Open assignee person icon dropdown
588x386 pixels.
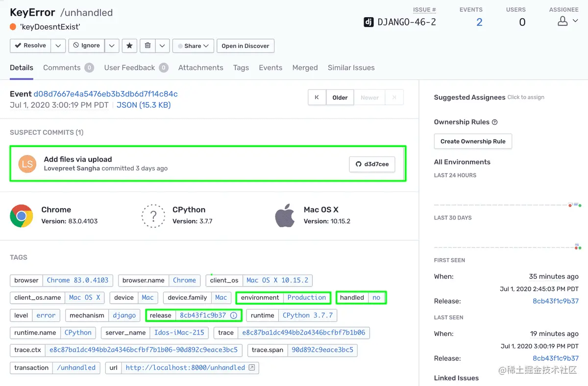(x=568, y=21)
